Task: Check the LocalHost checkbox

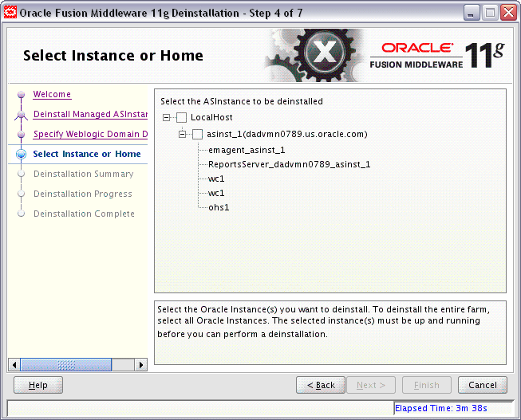Action: (181, 117)
